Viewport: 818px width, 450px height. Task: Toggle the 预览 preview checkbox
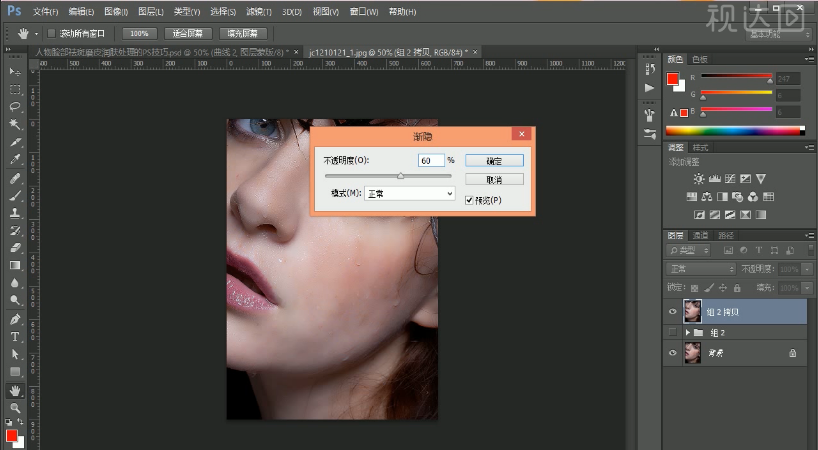[x=469, y=200]
